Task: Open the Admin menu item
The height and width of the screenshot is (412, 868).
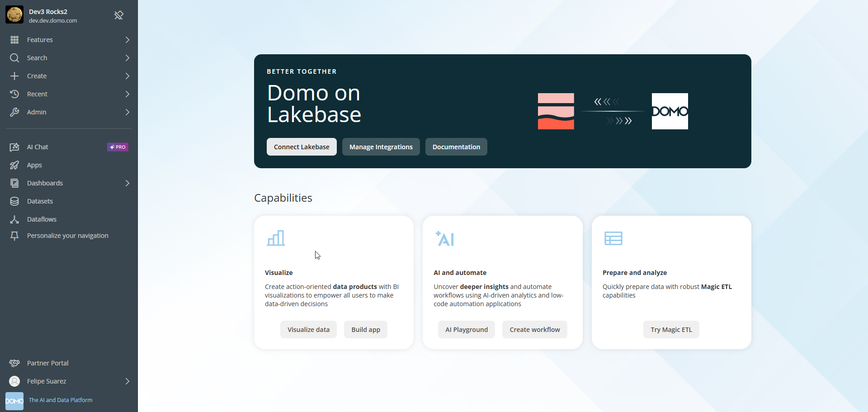Action: point(69,112)
